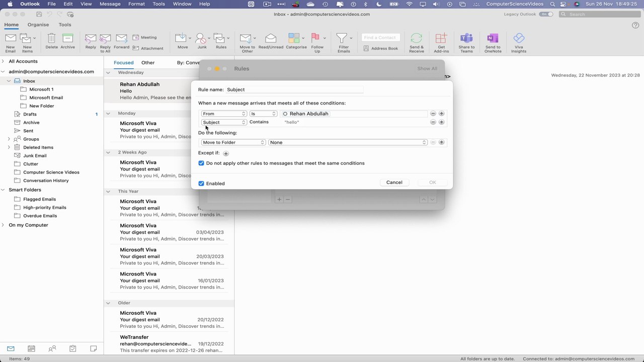Add another action with plus button
Screen dimensions: 644x362
[x=441, y=142]
